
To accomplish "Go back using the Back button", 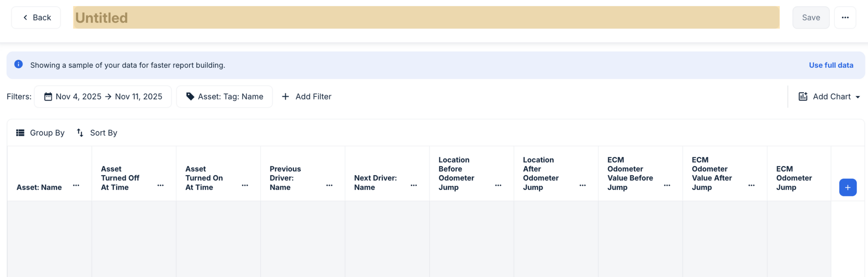I will click(x=36, y=17).
